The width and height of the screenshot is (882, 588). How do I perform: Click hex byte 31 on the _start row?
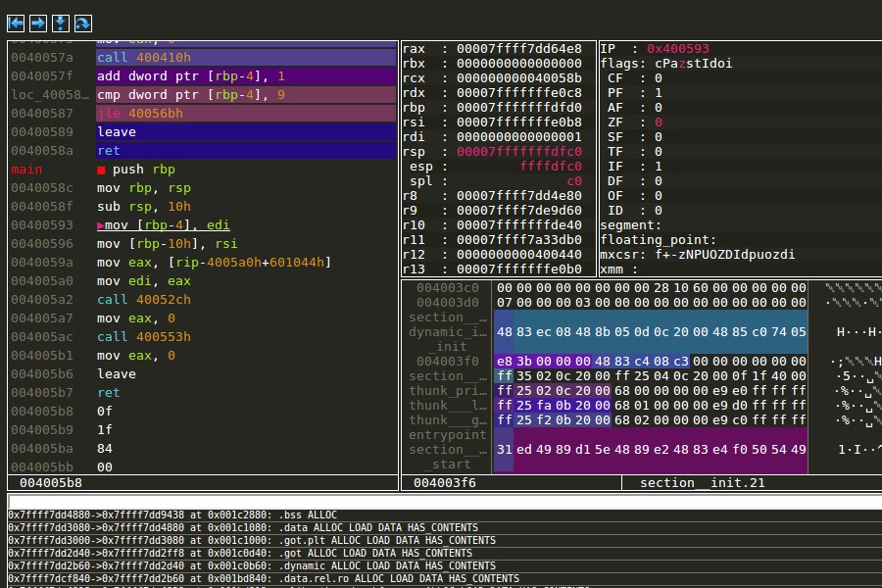(504, 449)
